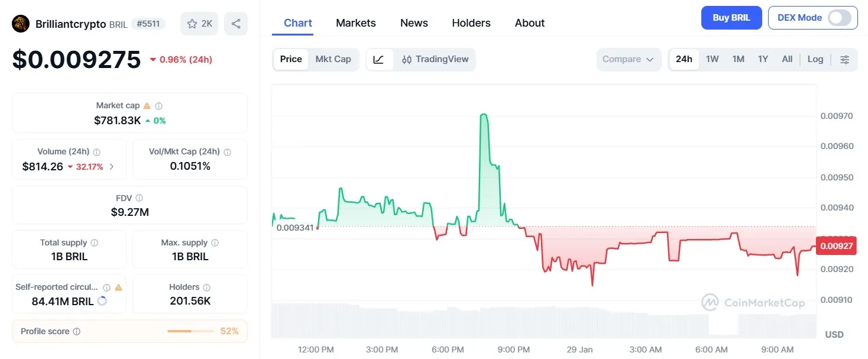The width and height of the screenshot is (868, 359).
Task: Click the Brilliantcrypto coin logo
Action: tap(20, 23)
